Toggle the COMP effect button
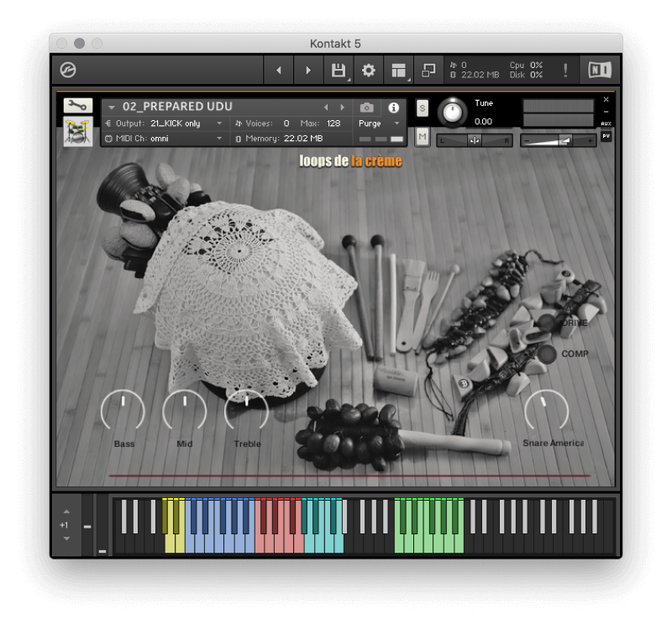Image resolution: width=672 pixels, height=625 pixels. [x=547, y=354]
